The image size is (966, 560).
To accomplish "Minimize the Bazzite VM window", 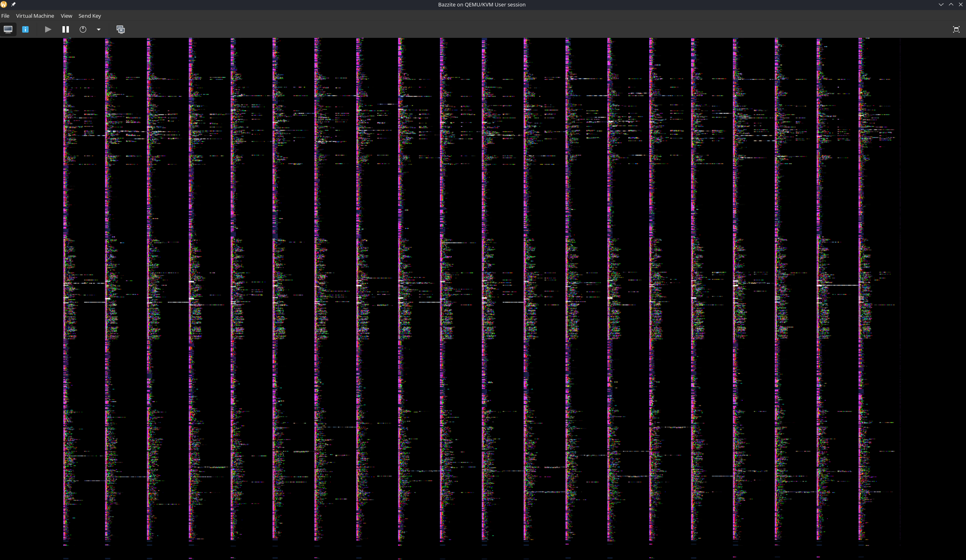I will pyautogui.click(x=941, y=4).
